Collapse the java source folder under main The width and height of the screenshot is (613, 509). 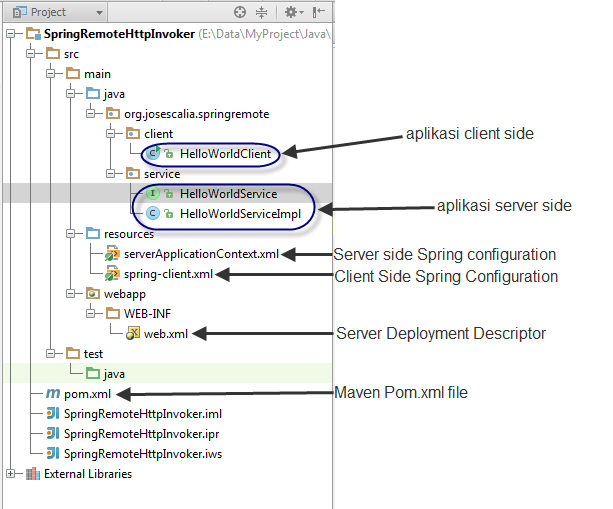click(70, 93)
